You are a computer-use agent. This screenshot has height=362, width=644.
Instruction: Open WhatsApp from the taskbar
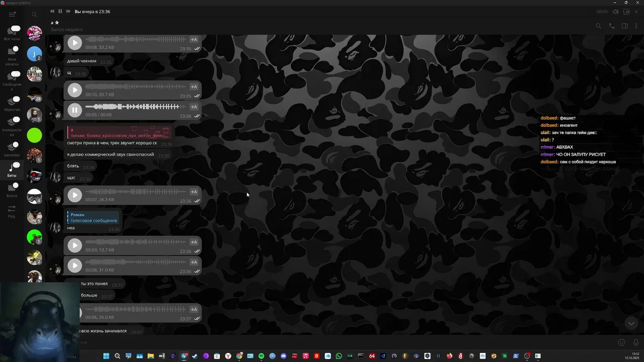339,356
